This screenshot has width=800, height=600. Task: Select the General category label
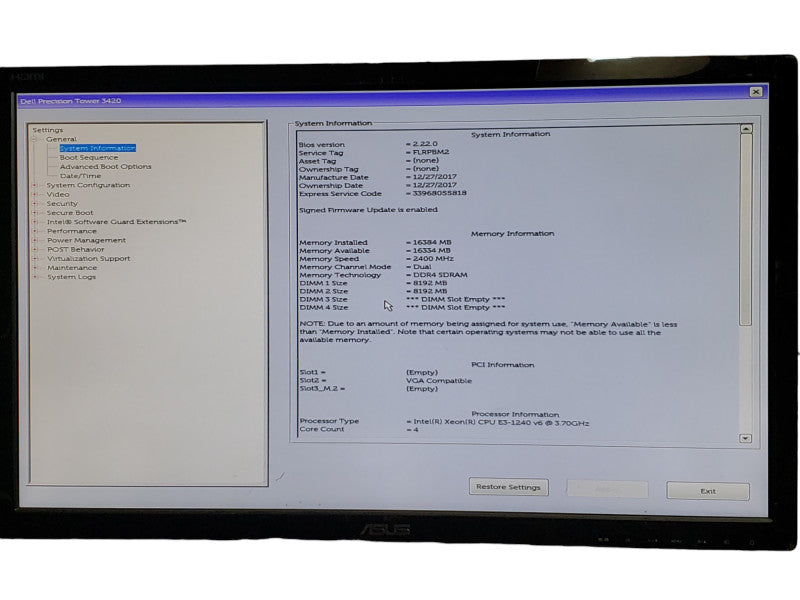[61, 139]
